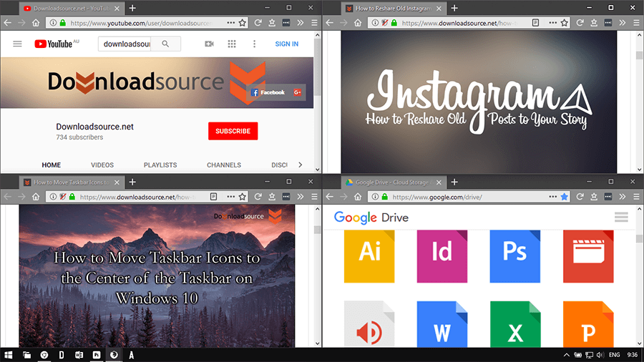Expand toolbar overflow in YouTube window
The height and width of the screenshot is (362, 644).
(301, 23)
